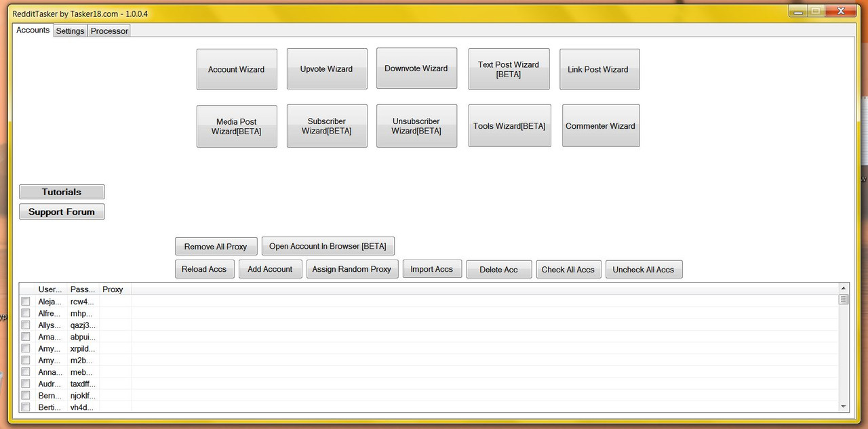Screen dimensions: 868x429
Task: Tick checkbox of Amy... row with m2b... password
Action: pos(26,361)
